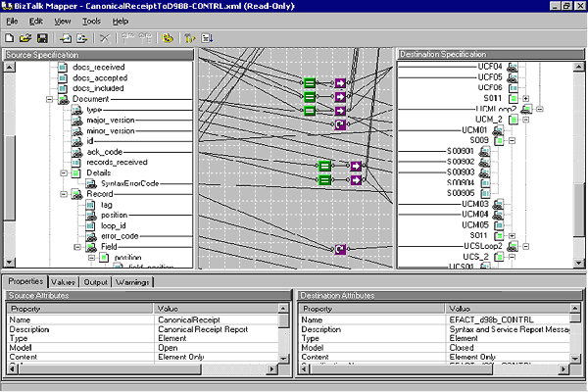Click the Test Map toolbar icon
The image size is (588, 392).
pos(207,38)
